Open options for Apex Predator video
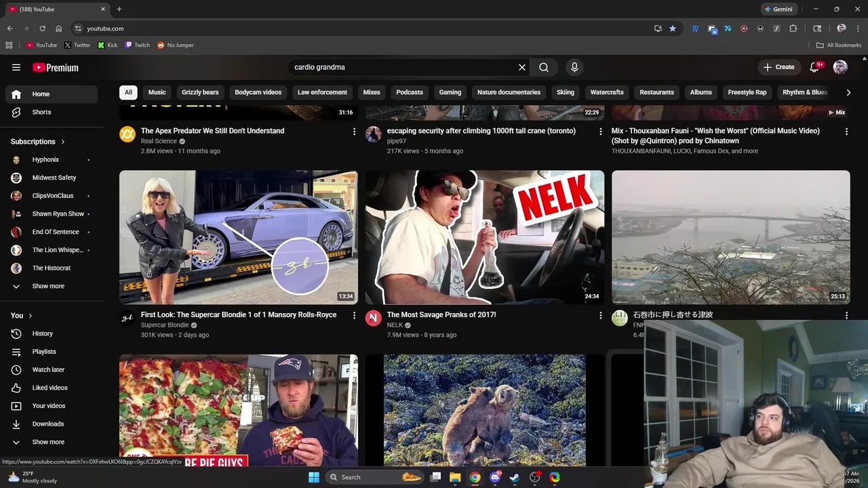This screenshot has height=488, width=868. (x=354, y=131)
